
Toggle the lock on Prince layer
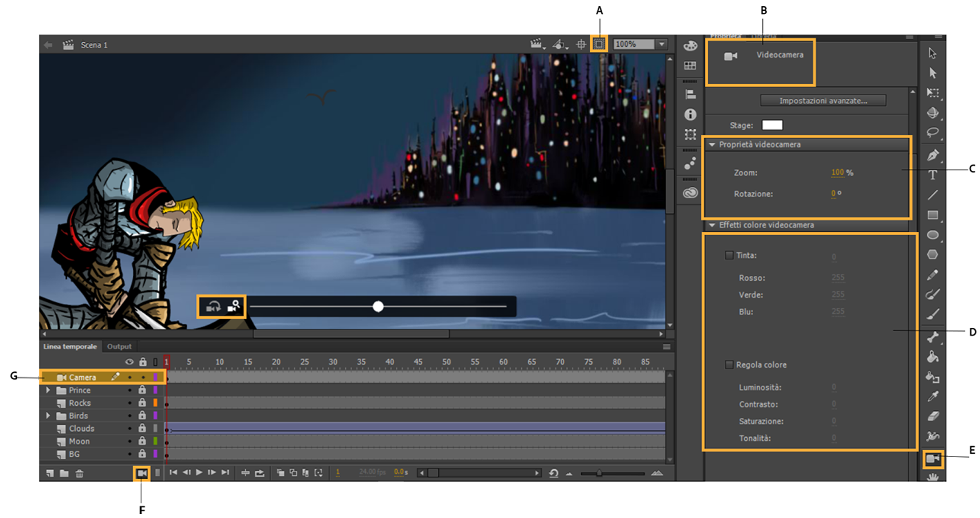[x=142, y=390]
